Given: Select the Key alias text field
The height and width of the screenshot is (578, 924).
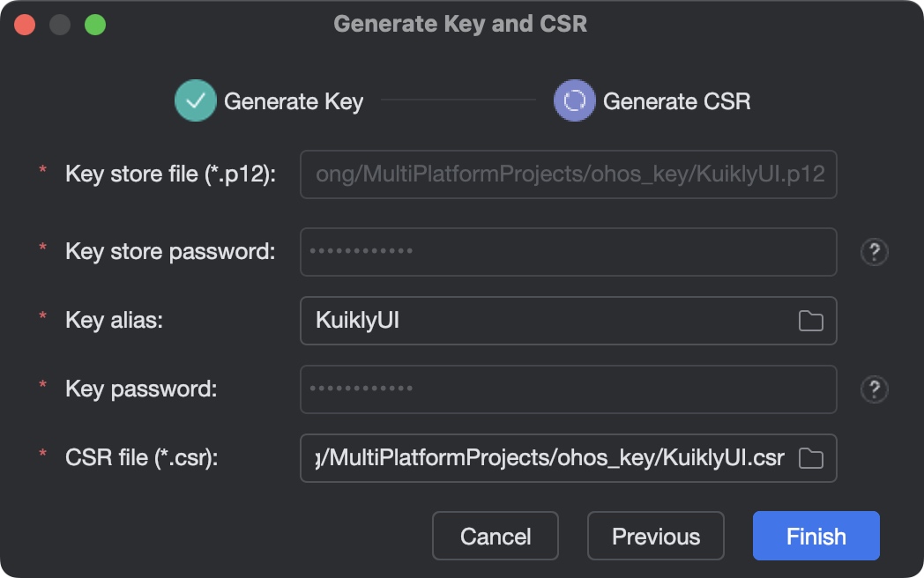Looking at the screenshot, I should click(547, 321).
